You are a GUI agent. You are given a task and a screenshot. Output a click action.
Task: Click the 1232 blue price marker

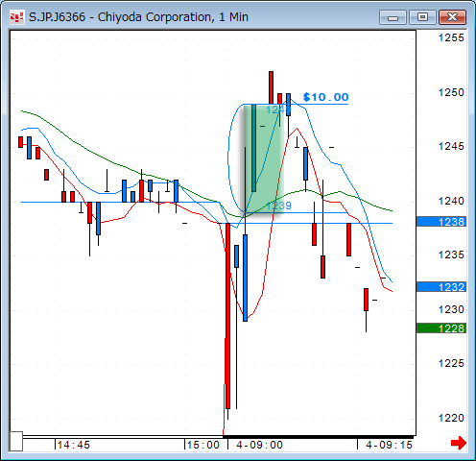[441, 287]
